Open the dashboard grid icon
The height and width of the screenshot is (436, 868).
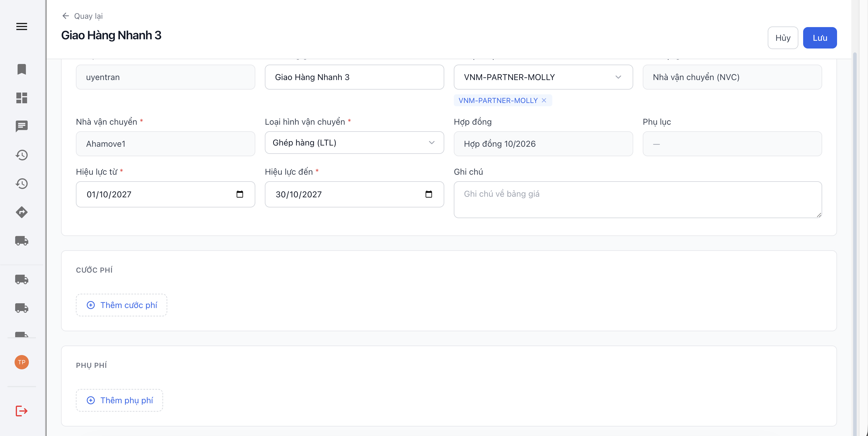coord(21,98)
